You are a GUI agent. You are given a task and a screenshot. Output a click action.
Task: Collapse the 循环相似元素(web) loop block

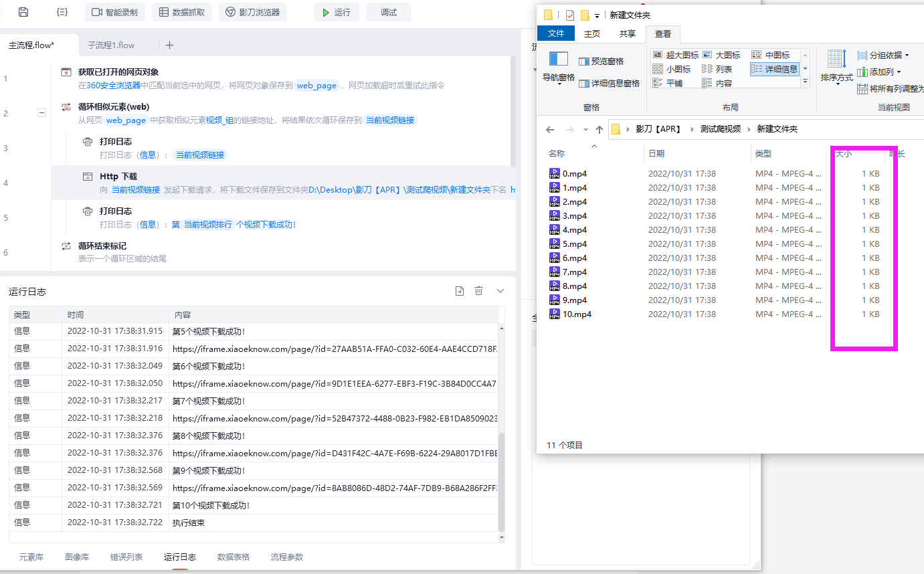[41, 114]
